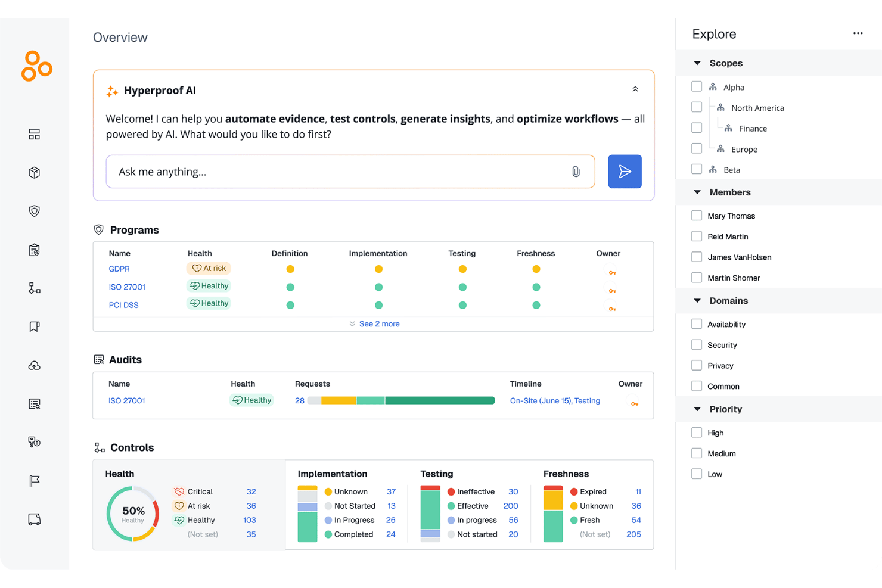Open the ISO 27001 program link
This screenshot has height=588, width=882.
click(x=127, y=287)
